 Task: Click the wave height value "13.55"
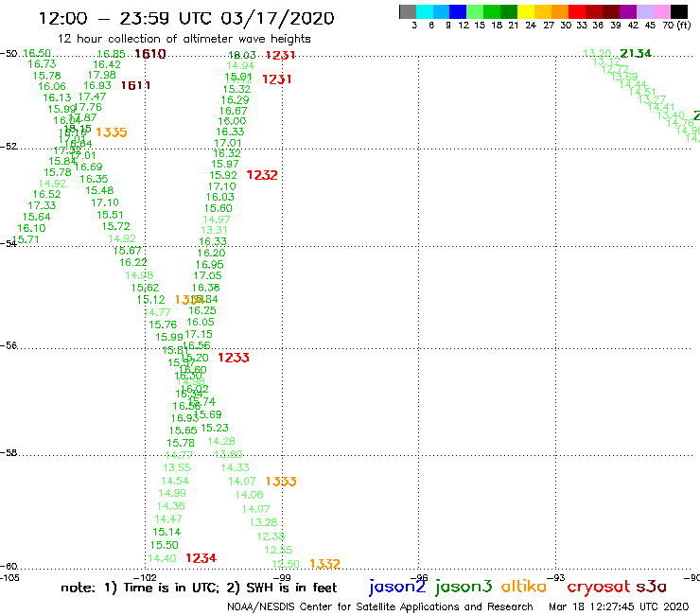pyautogui.click(x=177, y=467)
